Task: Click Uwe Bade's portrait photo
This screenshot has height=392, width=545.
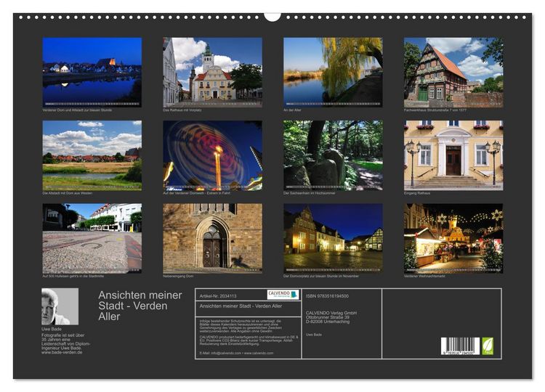Action: click(x=60, y=306)
